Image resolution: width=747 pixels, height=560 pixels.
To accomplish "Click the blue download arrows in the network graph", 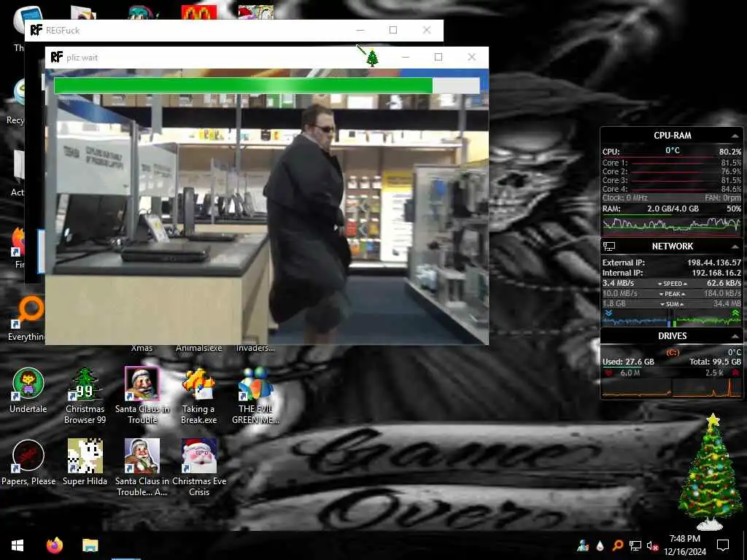I will point(608,314).
